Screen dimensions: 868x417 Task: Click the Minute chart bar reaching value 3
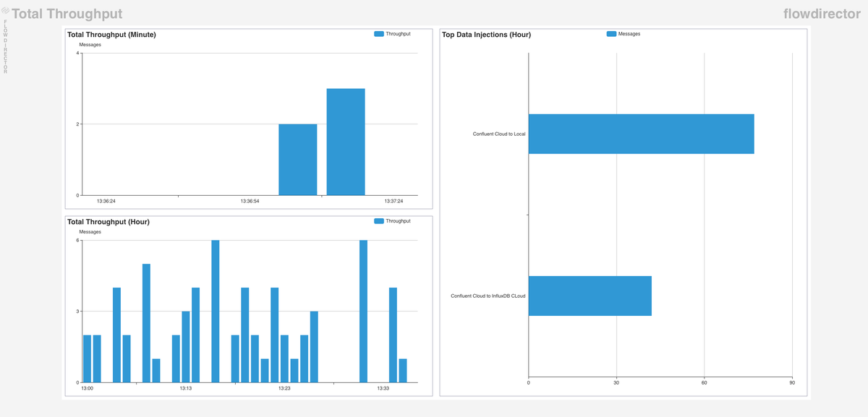coord(346,142)
